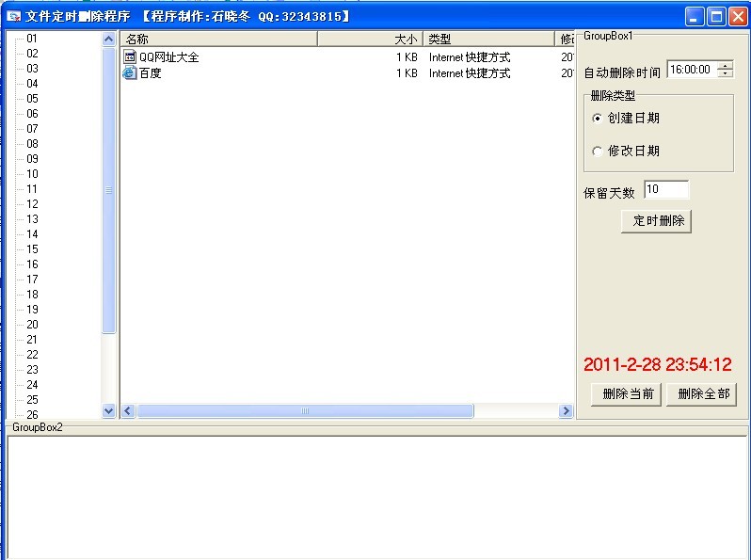751x560 pixels.
Task: Minimize the 文件定时删除程序 window
Action: pyautogui.click(x=695, y=17)
